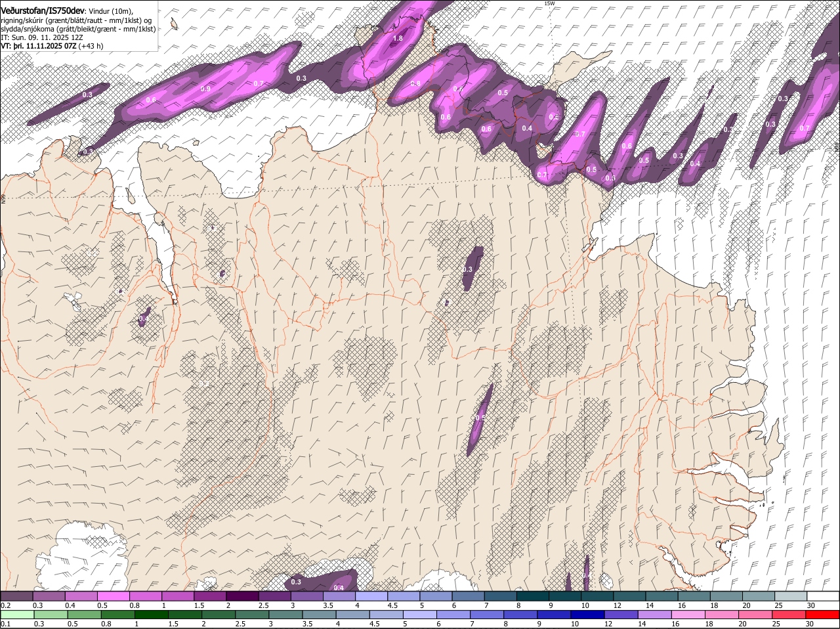Pick white legend swatch above 30
Viewport: 840px width, 629px height.
pos(822,596)
